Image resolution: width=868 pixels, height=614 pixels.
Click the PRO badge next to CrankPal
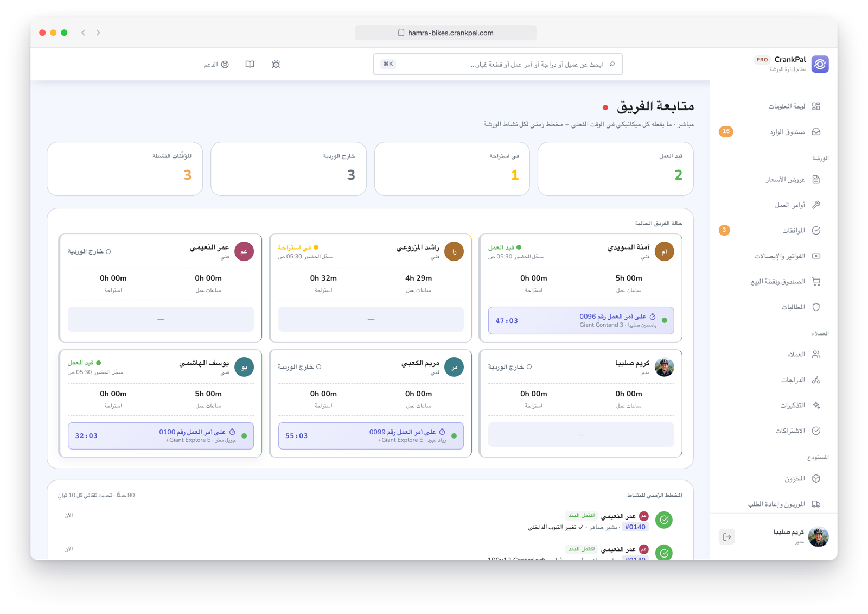[762, 60]
